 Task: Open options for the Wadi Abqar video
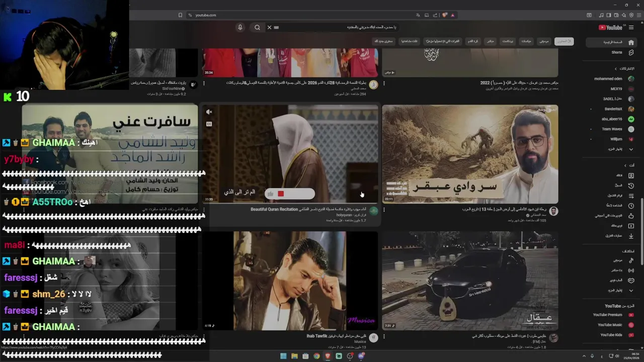(x=384, y=210)
